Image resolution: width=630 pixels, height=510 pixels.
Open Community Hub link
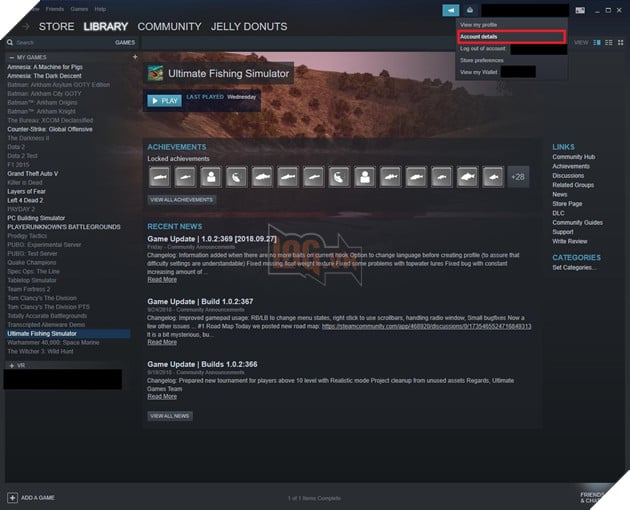(573, 157)
